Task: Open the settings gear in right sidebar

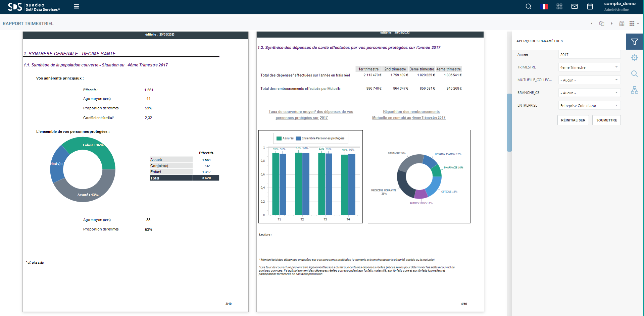Action: [635, 58]
